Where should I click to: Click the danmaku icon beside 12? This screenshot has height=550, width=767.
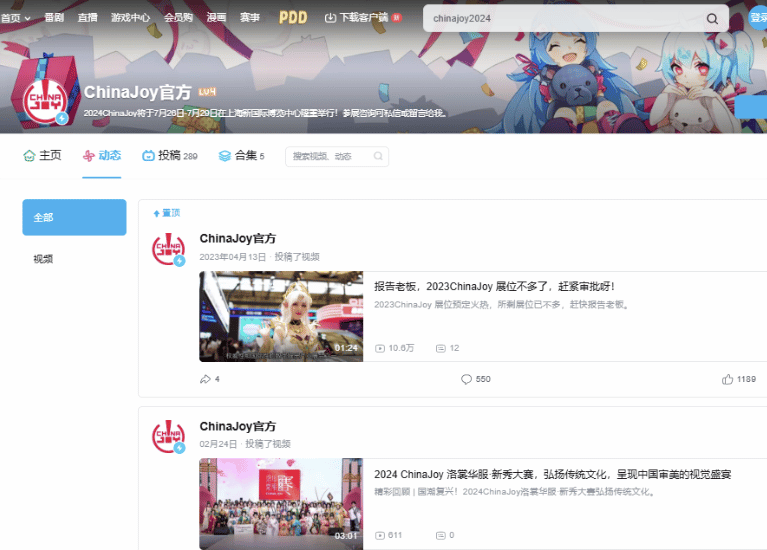(441, 348)
